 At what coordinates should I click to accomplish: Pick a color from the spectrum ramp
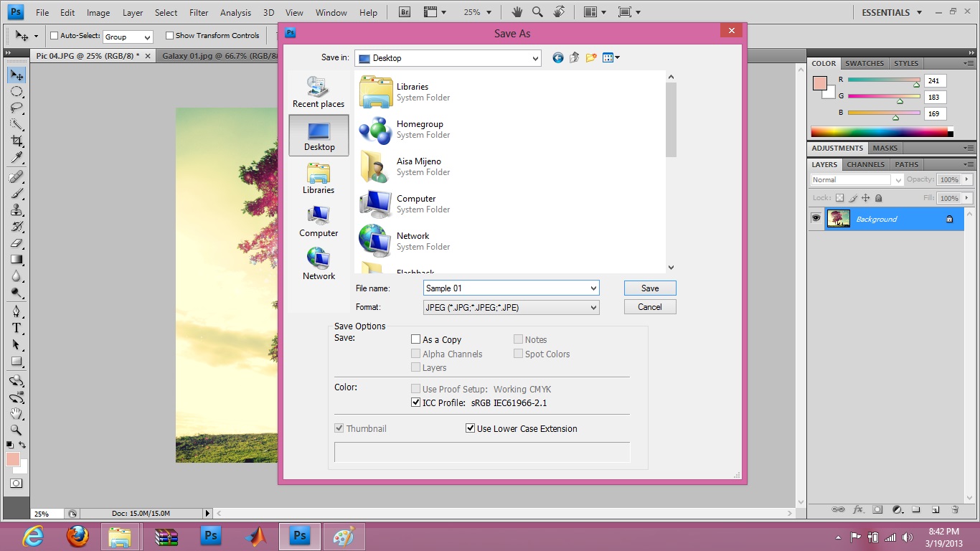880,132
